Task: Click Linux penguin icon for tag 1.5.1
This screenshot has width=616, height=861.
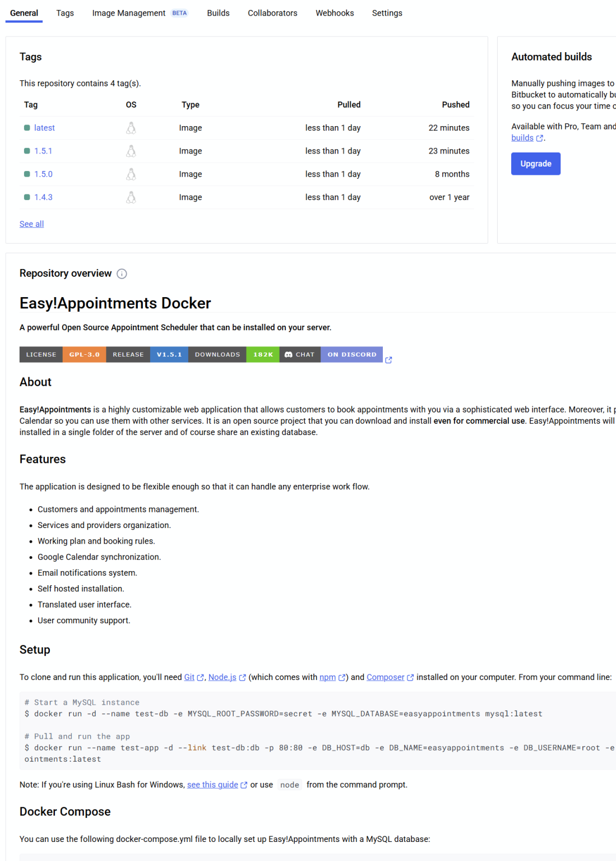Action: pos(131,151)
